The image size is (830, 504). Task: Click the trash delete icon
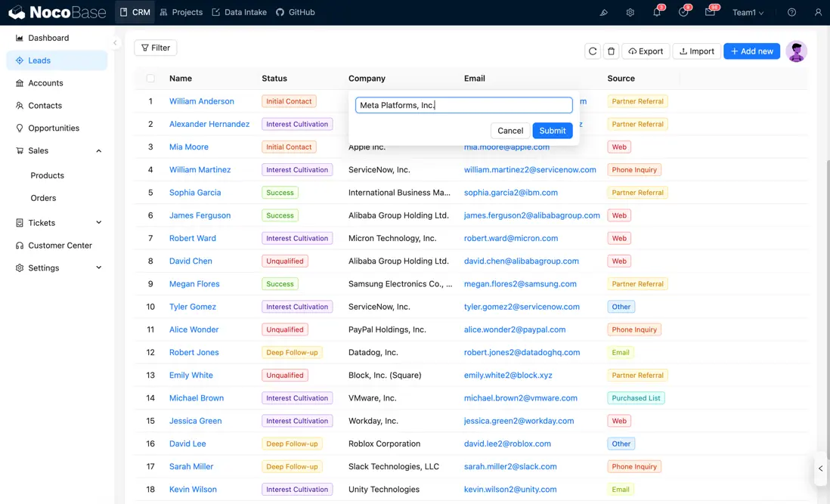coord(612,51)
